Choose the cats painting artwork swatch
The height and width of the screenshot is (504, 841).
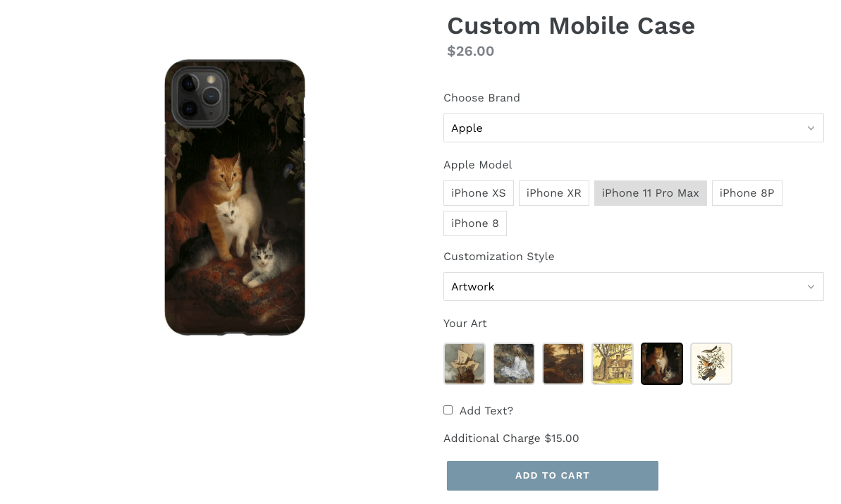click(662, 364)
